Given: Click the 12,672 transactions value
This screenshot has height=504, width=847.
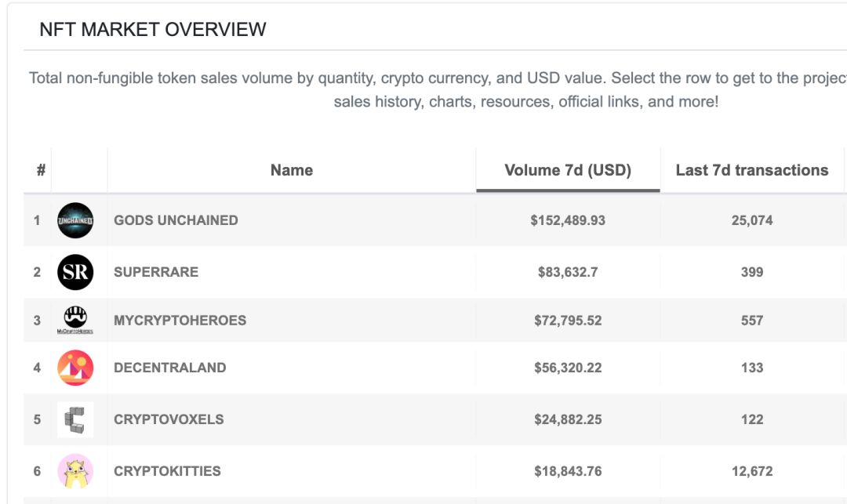Looking at the screenshot, I should point(752,471).
